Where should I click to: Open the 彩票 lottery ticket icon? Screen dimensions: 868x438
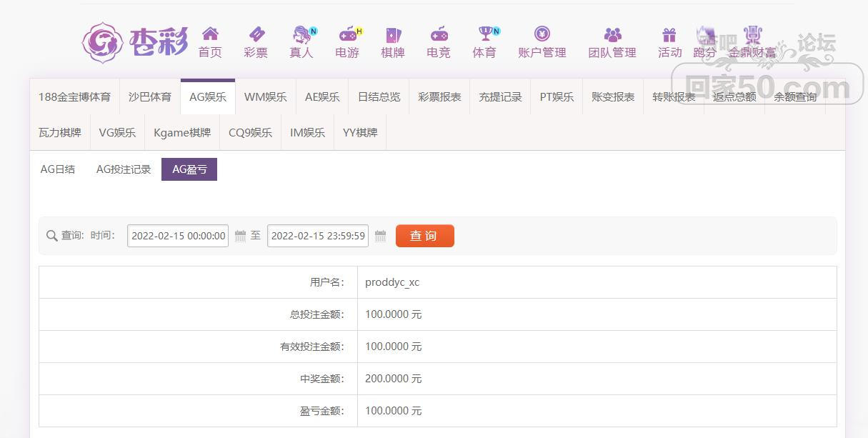[x=256, y=34]
